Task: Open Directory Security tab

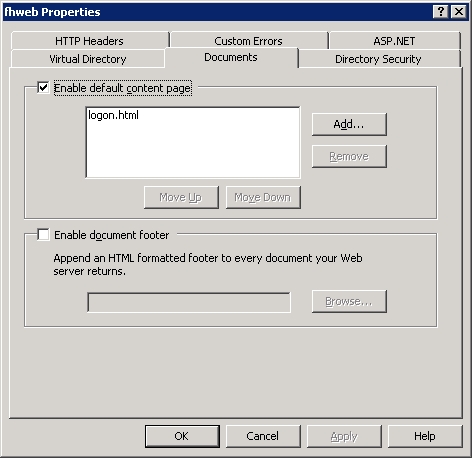Action: 378,59
